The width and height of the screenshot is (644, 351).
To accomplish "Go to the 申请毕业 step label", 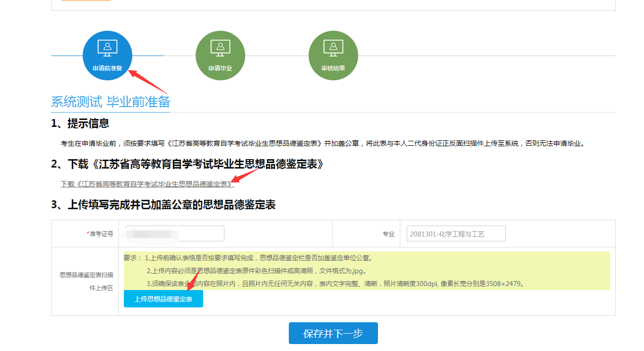I will pos(220,68).
